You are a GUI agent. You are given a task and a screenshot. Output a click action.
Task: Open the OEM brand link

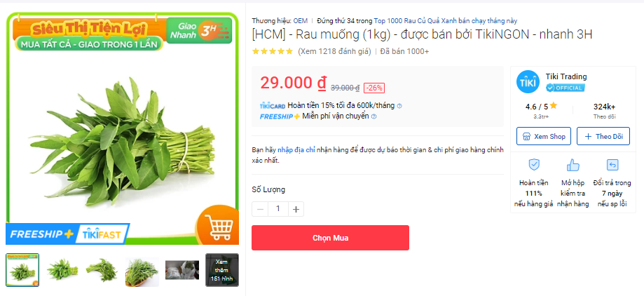(x=300, y=20)
